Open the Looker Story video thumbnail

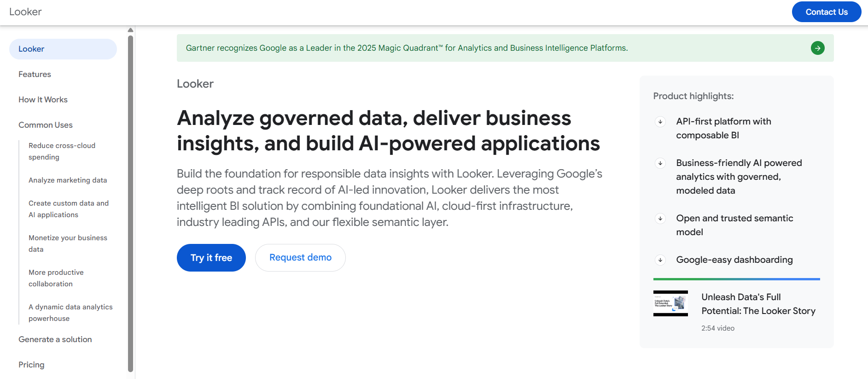670,303
